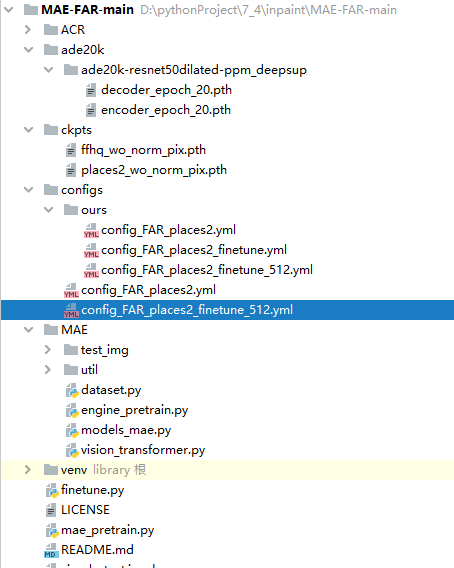454x568 pixels.
Task: Select config_FAR_places2.yml directly under configs
Action: click(x=149, y=290)
